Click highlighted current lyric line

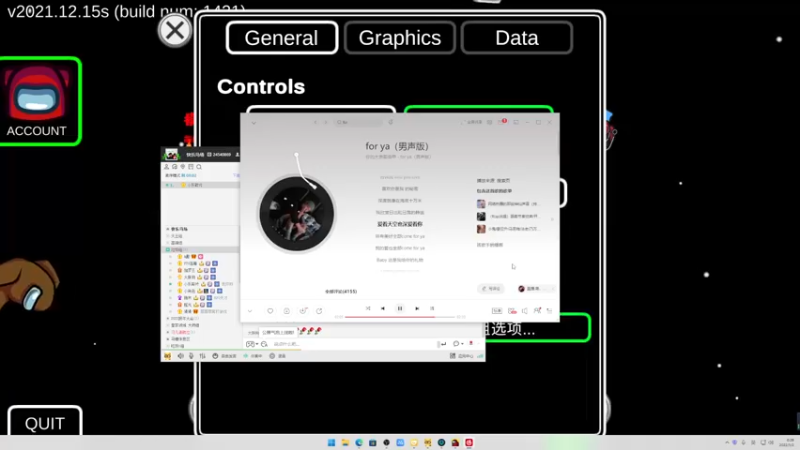(400, 224)
